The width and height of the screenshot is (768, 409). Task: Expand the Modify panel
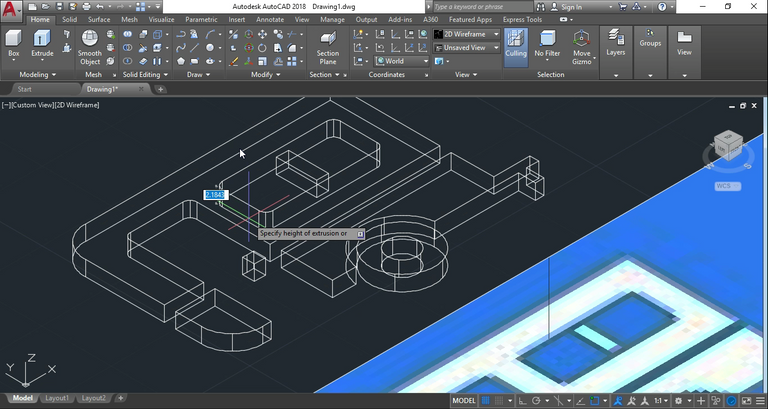[265, 74]
